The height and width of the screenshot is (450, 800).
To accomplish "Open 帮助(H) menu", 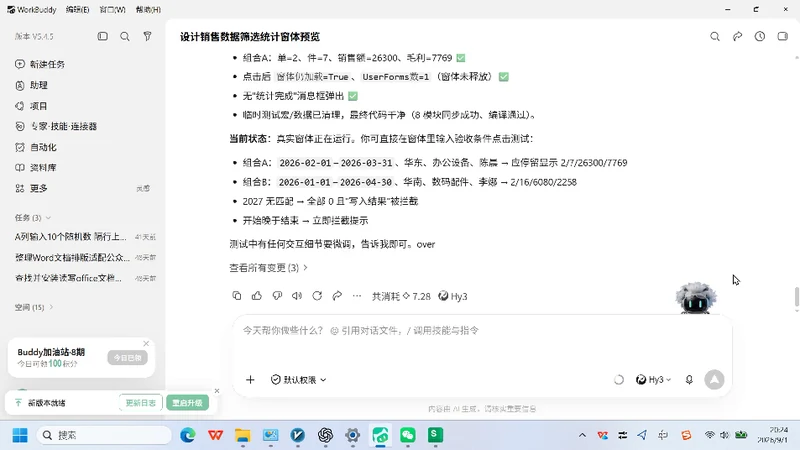I will 148,10.
